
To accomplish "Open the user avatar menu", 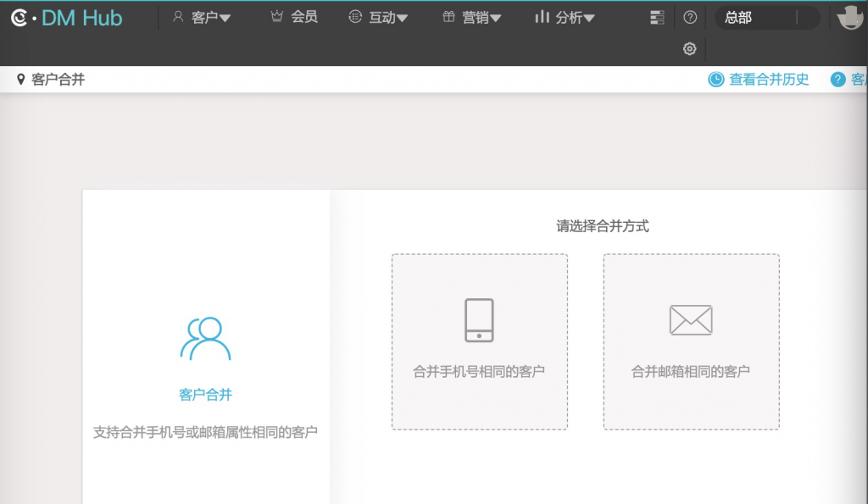I will click(x=850, y=17).
